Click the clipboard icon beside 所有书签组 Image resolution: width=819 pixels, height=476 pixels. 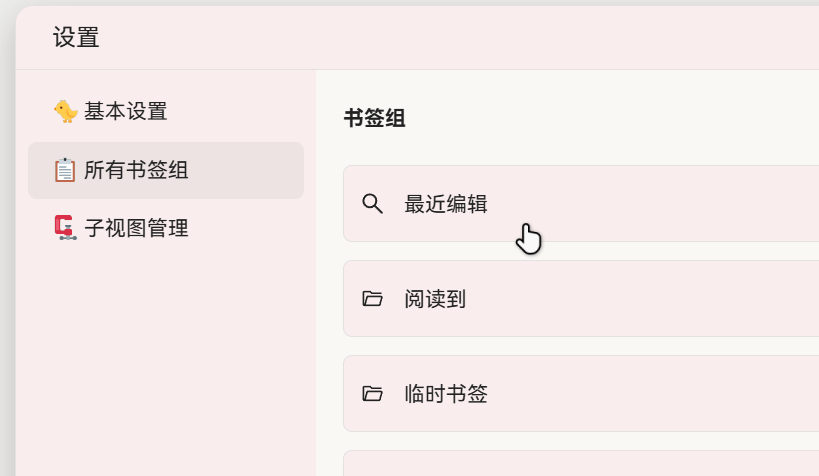[x=65, y=170]
